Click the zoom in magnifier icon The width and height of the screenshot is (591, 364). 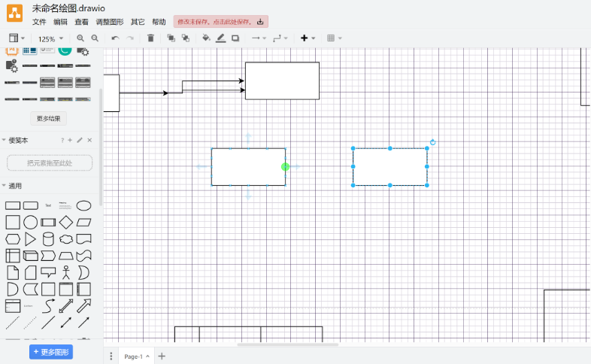click(x=80, y=38)
